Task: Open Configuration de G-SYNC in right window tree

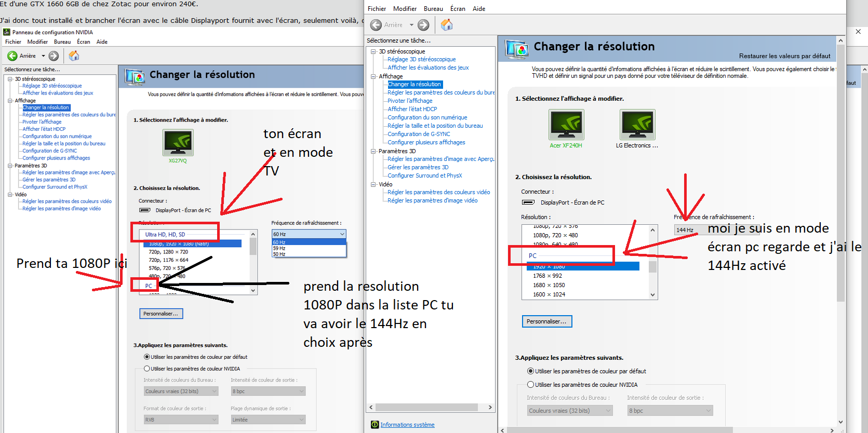Action: point(419,134)
